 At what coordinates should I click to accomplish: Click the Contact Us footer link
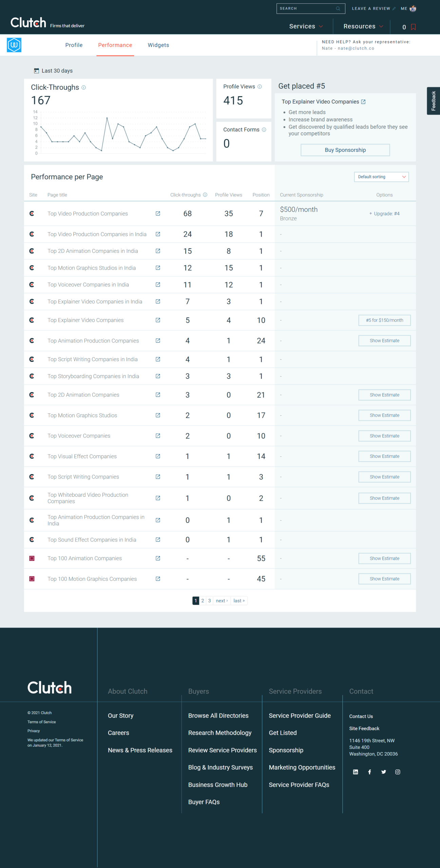[361, 716]
